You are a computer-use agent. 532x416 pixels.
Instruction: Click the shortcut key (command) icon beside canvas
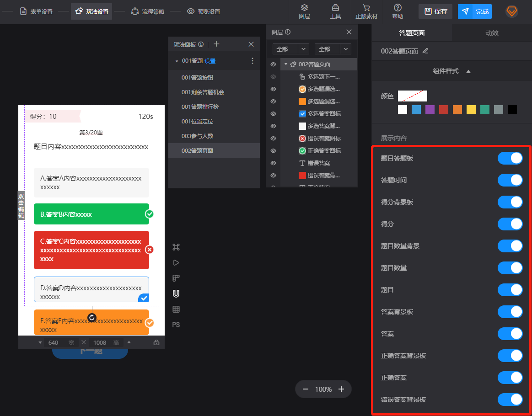pyautogui.click(x=176, y=247)
